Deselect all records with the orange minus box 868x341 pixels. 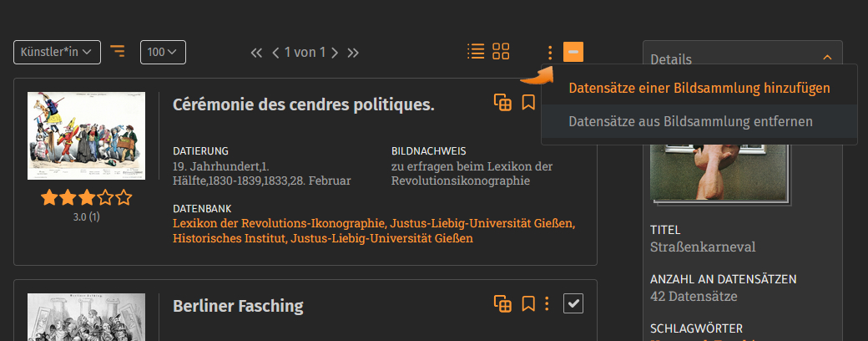[573, 52]
